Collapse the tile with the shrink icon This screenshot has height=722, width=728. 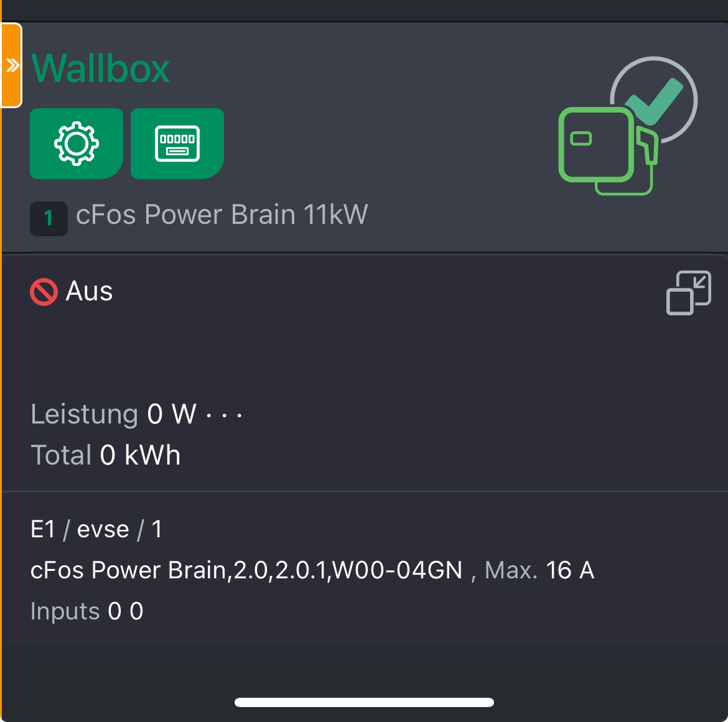(689, 293)
